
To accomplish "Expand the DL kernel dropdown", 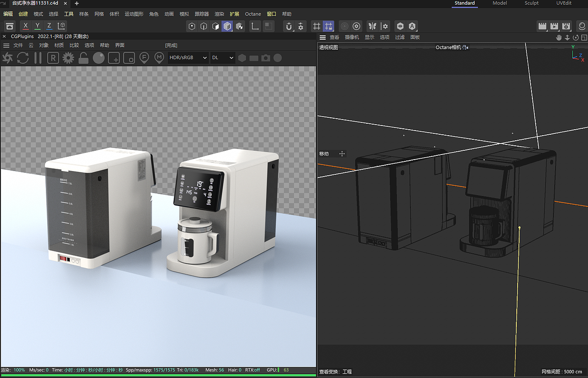I will tap(223, 58).
